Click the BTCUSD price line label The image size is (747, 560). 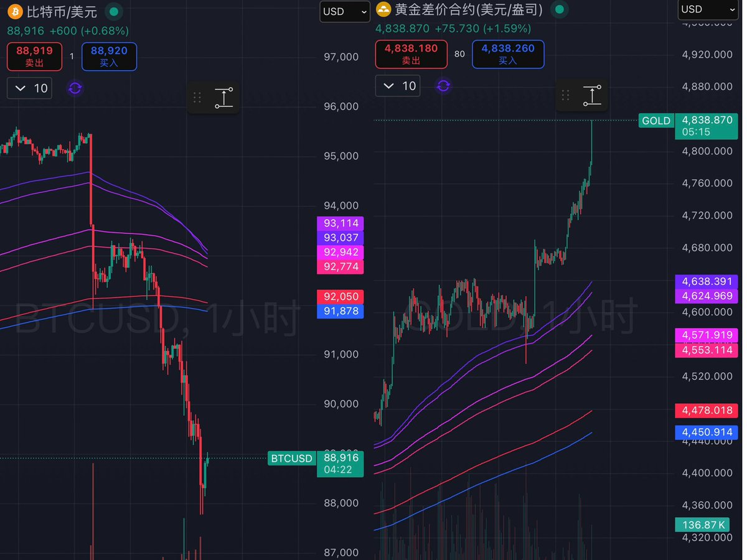pyautogui.click(x=291, y=459)
